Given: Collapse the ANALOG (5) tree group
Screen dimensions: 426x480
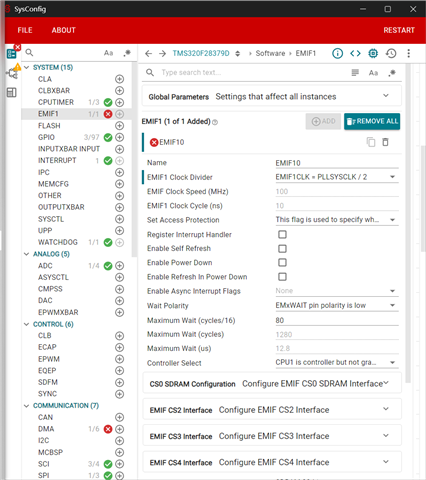Looking at the screenshot, I should coord(26,254).
